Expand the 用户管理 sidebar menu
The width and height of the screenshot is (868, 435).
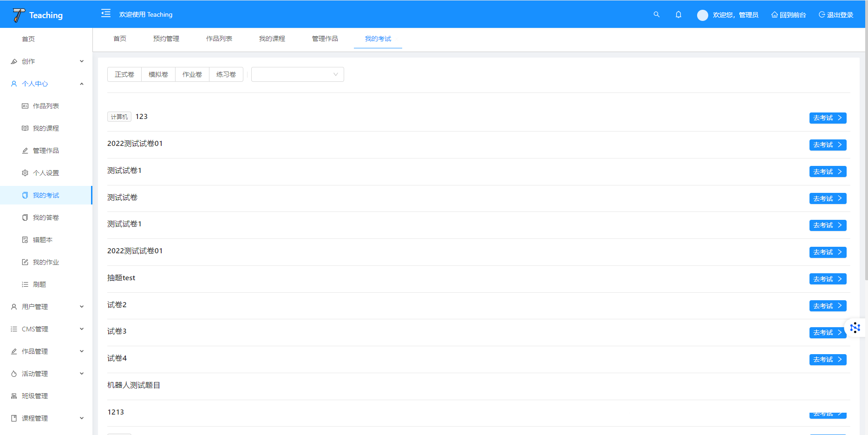[46, 307]
